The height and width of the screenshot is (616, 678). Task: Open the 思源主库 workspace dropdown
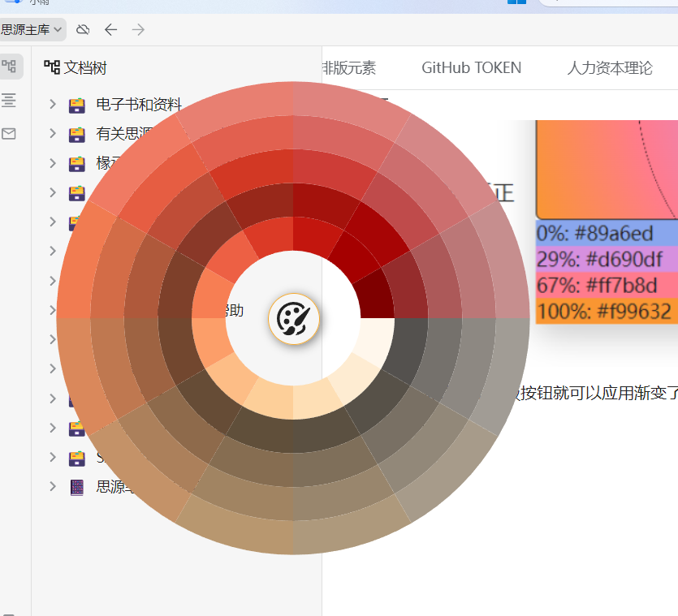coord(32,30)
